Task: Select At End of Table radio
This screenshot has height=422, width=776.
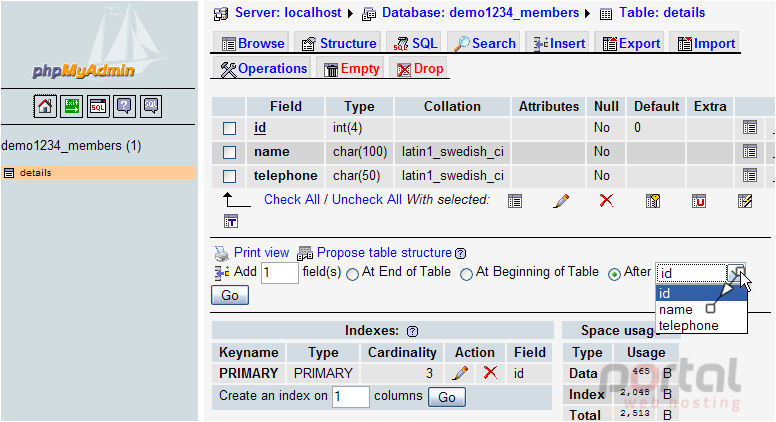Action: 352,274
